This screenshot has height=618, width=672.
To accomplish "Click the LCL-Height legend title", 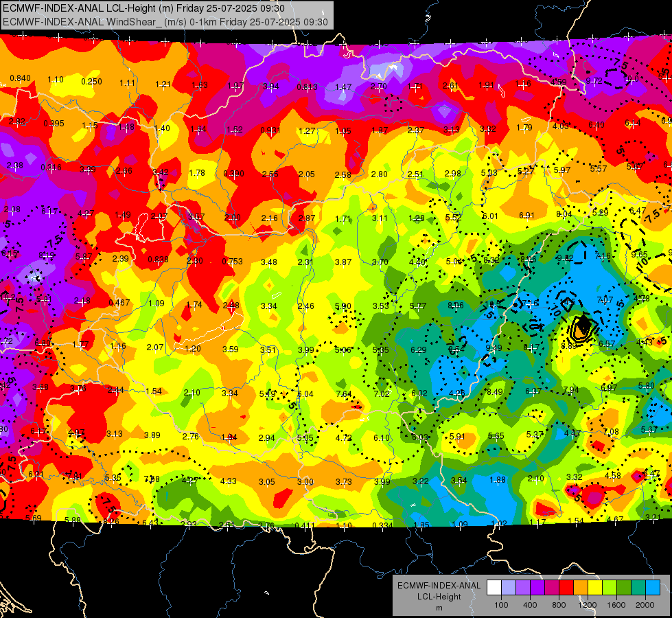I will (439, 597).
